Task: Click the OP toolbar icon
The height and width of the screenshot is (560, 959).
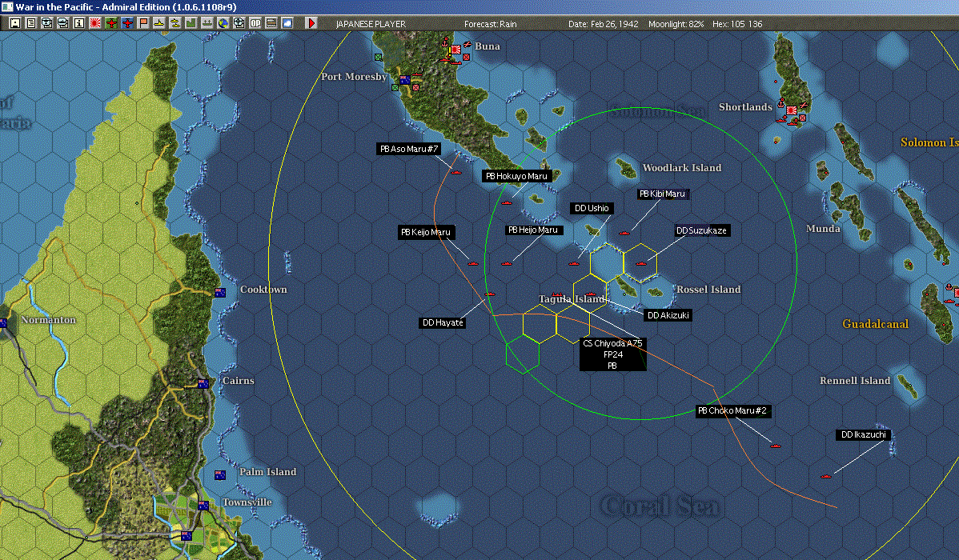Action: [x=255, y=23]
